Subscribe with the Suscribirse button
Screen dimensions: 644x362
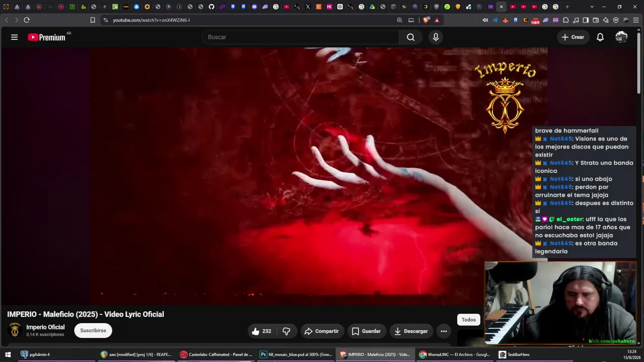pyautogui.click(x=93, y=331)
